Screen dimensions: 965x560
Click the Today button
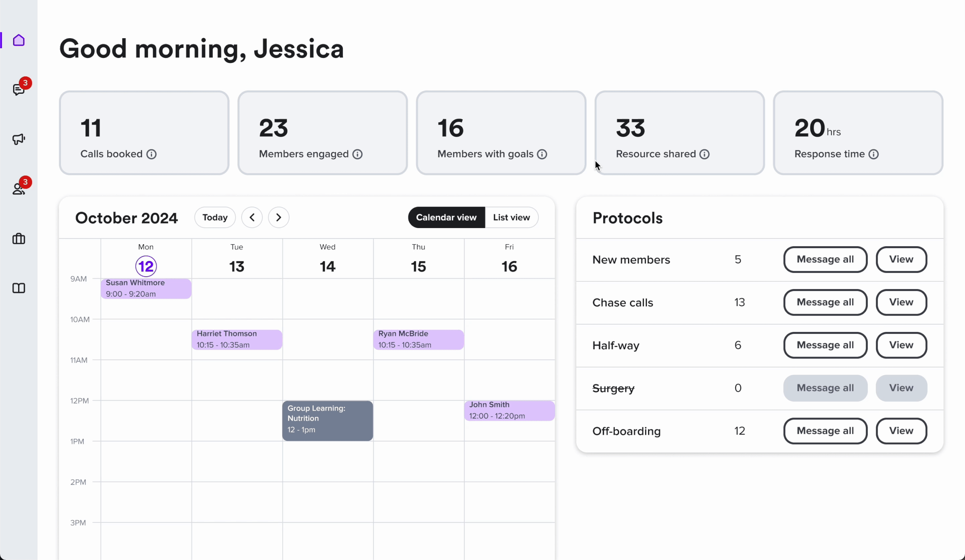tap(215, 217)
